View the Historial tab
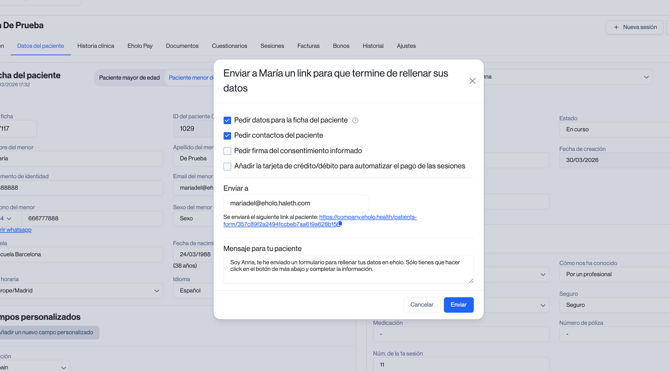This screenshot has width=670, height=371. click(373, 46)
